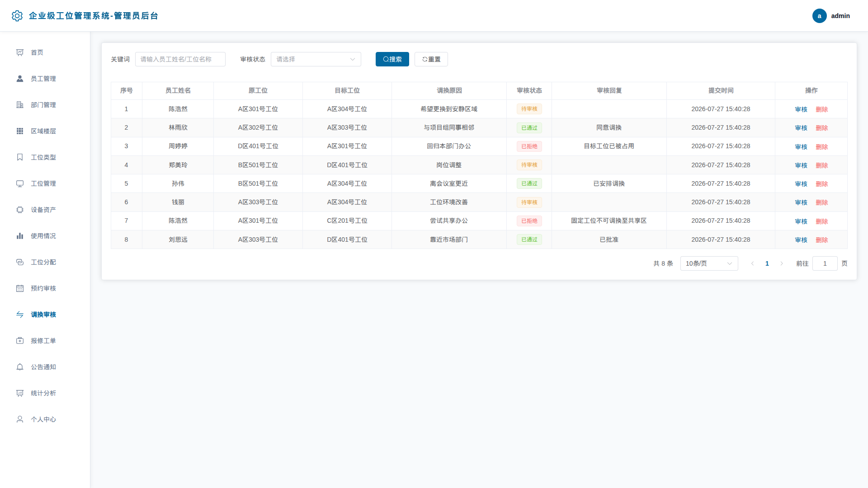Click the reservation review calendar icon

[20, 288]
